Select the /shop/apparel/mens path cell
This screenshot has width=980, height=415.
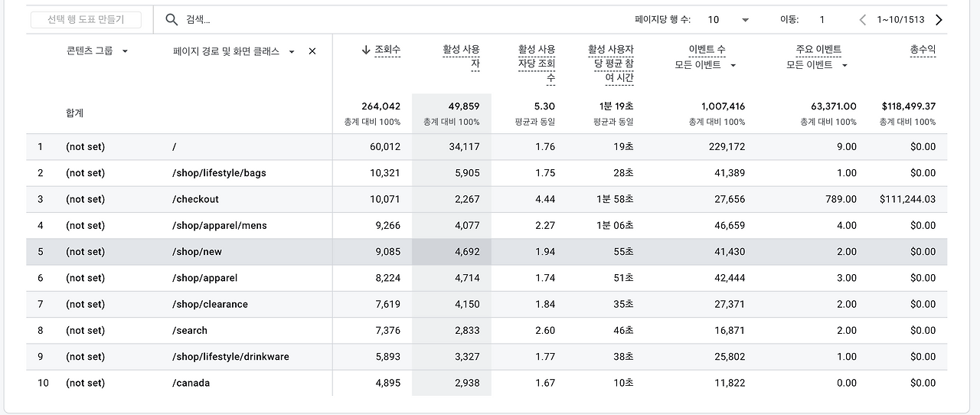pos(220,226)
